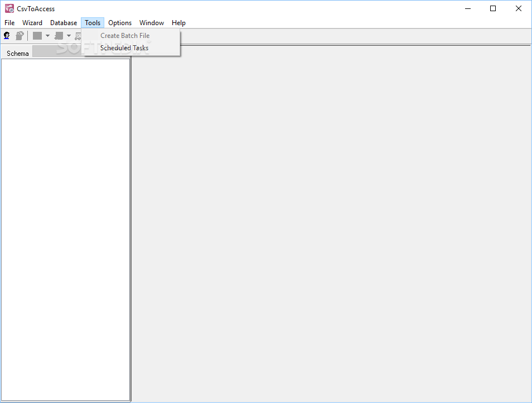This screenshot has width=532, height=403.
Task: Choose Create Batch File menu entry
Action: click(131, 36)
